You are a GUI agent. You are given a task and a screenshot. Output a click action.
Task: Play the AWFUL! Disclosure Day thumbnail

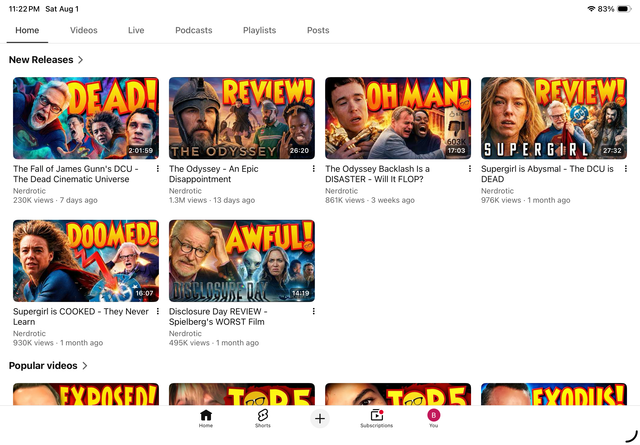pyautogui.click(x=242, y=261)
